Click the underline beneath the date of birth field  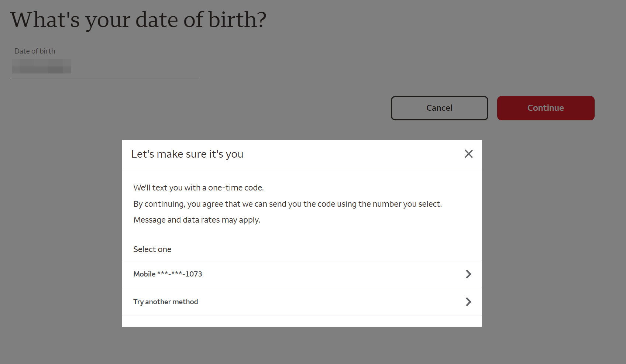pos(105,78)
